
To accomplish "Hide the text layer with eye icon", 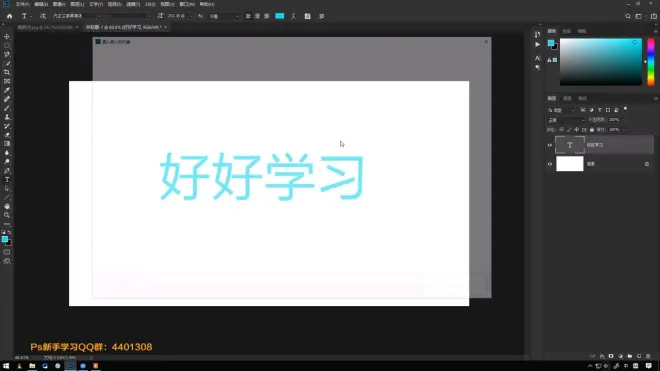I will point(550,145).
